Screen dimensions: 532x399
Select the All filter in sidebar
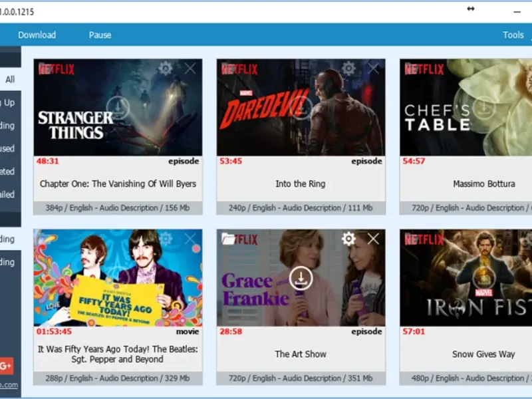[x=10, y=79]
